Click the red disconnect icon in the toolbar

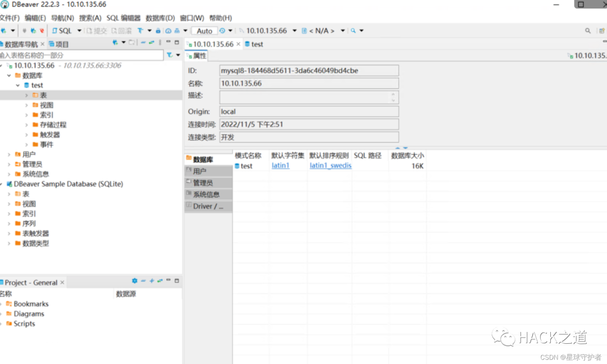(42, 30)
